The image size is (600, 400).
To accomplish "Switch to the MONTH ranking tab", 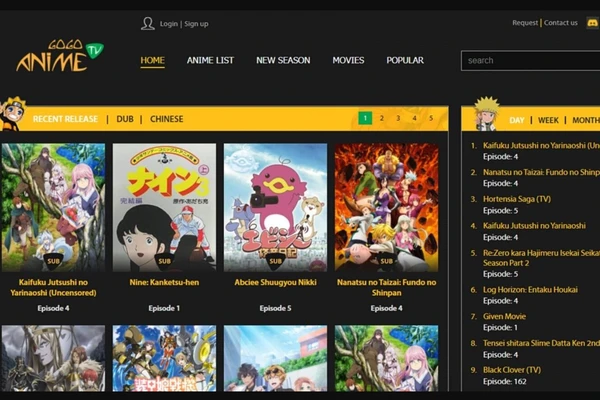I will pos(586,120).
